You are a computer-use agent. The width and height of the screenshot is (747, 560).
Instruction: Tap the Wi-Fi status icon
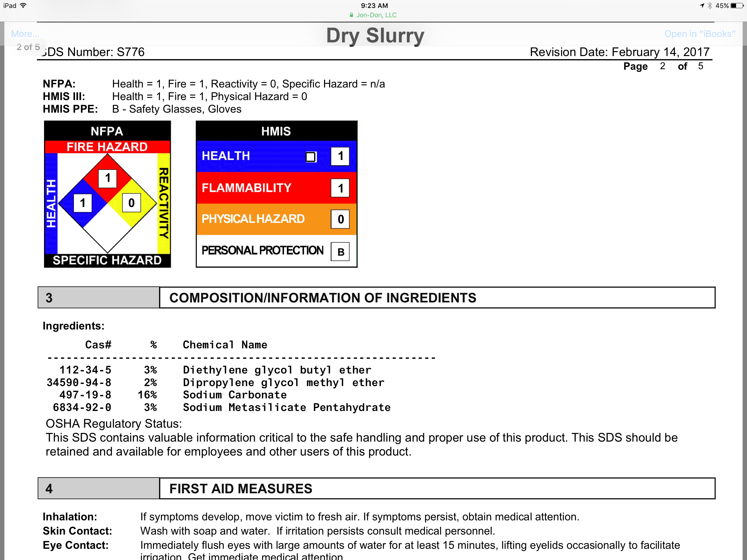(x=23, y=5)
